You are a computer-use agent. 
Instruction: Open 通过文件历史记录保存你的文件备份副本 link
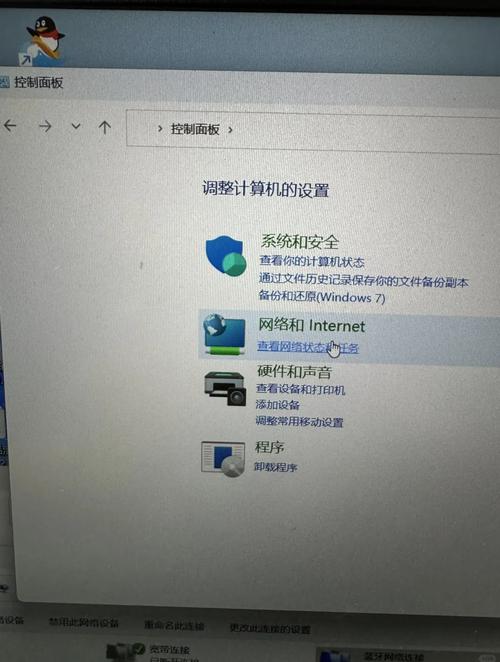click(364, 280)
